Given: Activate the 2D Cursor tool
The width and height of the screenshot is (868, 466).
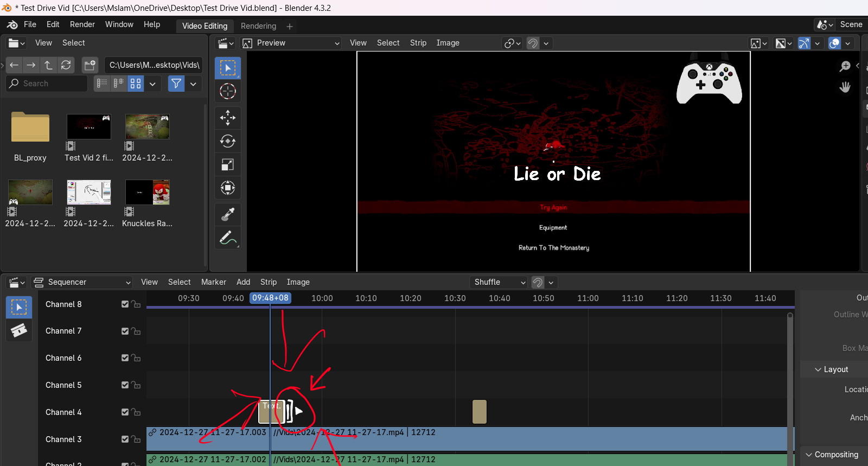Looking at the screenshot, I should pyautogui.click(x=228, y=91).
